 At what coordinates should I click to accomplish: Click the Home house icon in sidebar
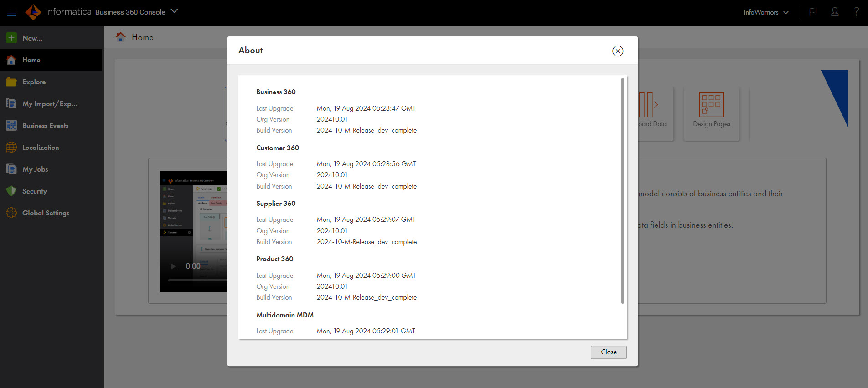click(11, 60)
